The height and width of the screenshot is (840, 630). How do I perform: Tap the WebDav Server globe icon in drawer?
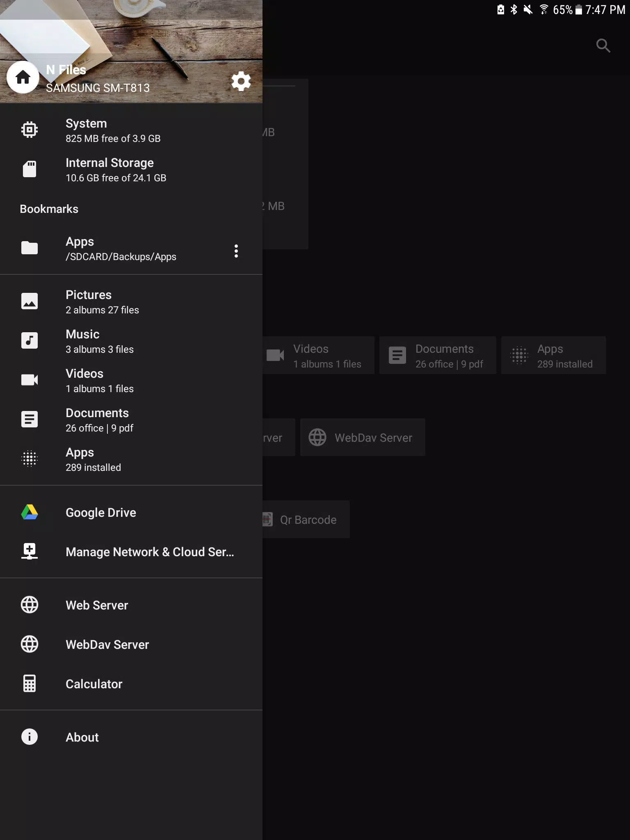pos(30,644)
